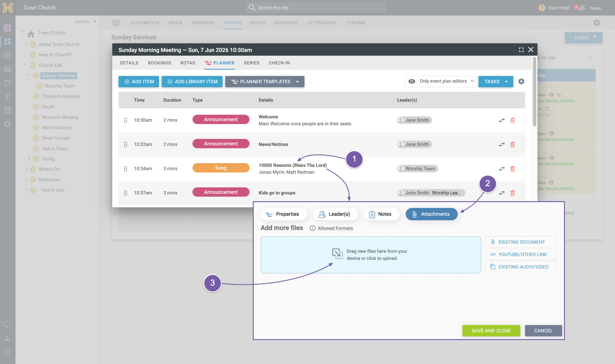615x364 pixels.
Task: Open the info icon beside Allowed Formats
Action: point(312,228)
